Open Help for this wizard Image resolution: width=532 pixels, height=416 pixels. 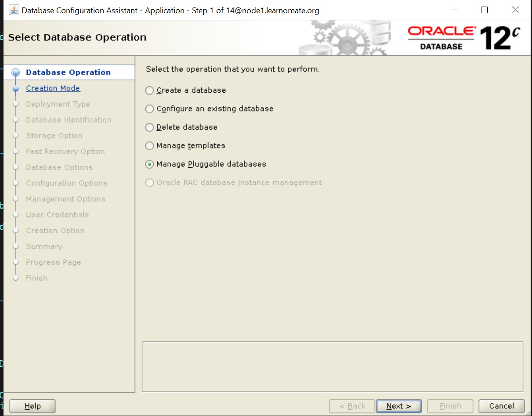[33, 406]
